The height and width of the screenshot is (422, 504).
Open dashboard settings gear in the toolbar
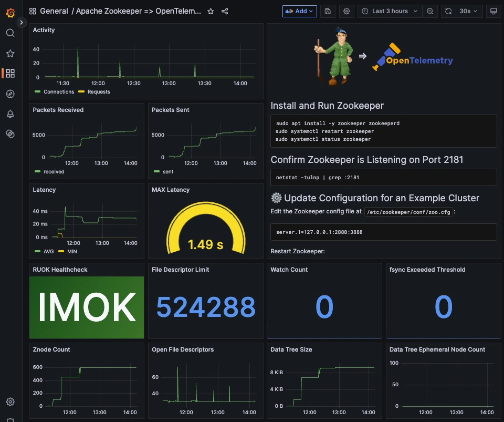[x=346, y=11]
